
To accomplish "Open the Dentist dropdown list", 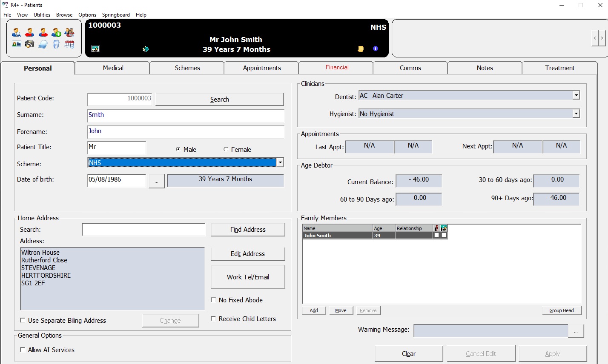I will click(576, 96).
